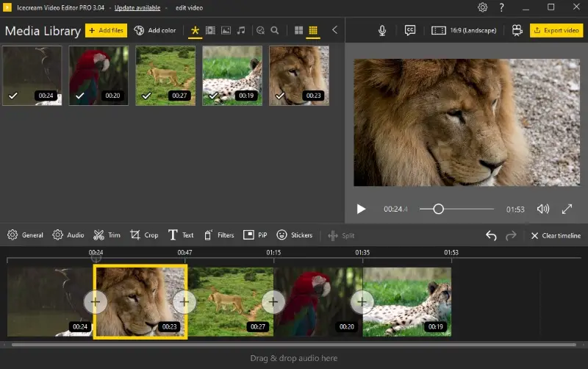Select the Crop tool
The height and width of the screenshot is (369, 588).
tap(144, 235)
